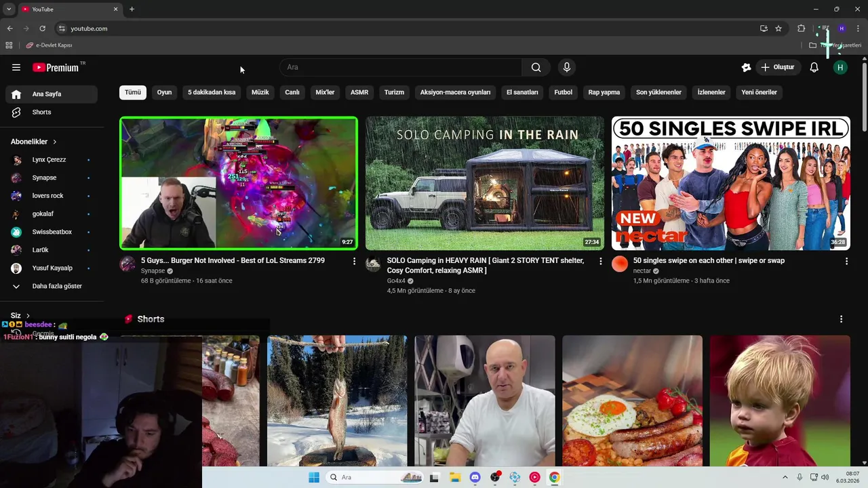Click the page vertical scrollbar
This screenshot has width=868, height=488.
[864, 98]
